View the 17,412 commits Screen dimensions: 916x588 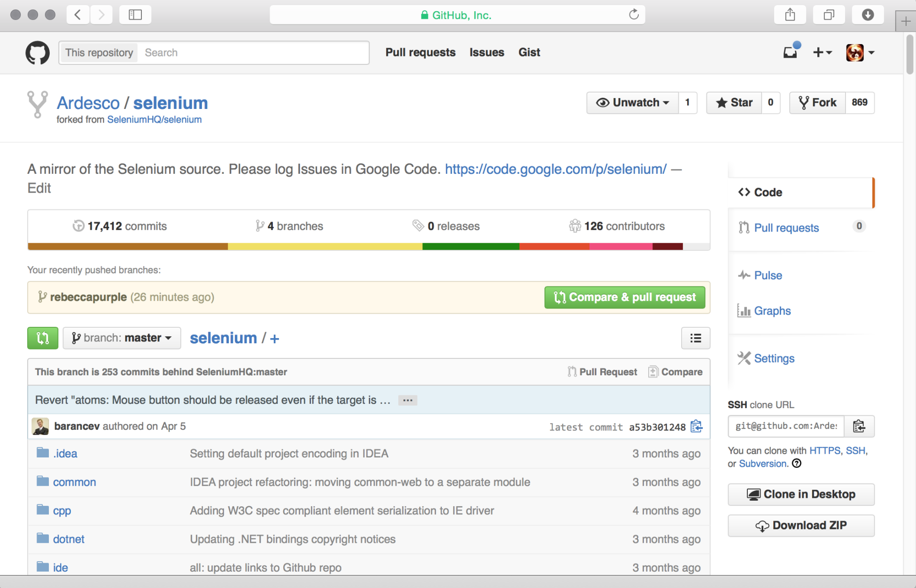coord(120,226)
